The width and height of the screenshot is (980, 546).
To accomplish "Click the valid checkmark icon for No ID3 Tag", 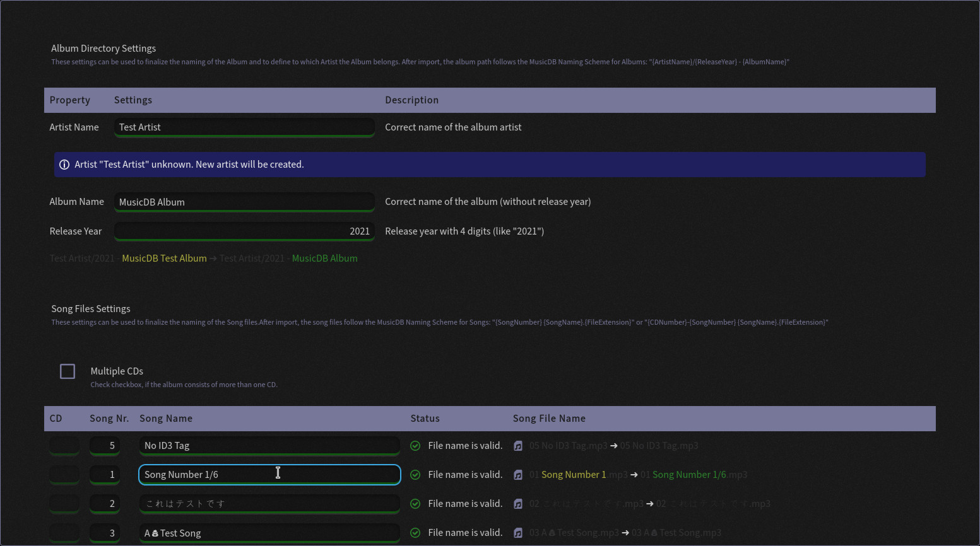I will [x=415, y=446].
